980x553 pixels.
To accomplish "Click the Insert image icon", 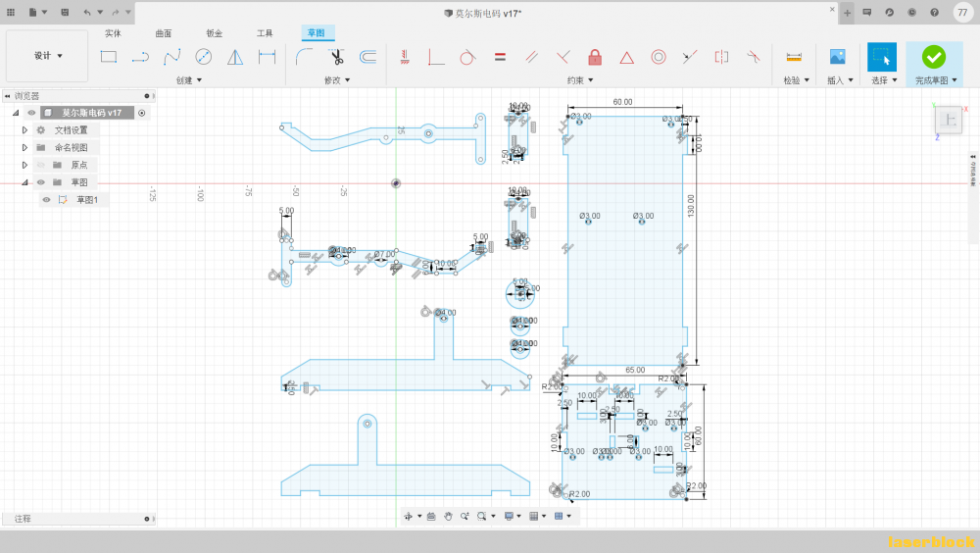I will coord(838,57).
